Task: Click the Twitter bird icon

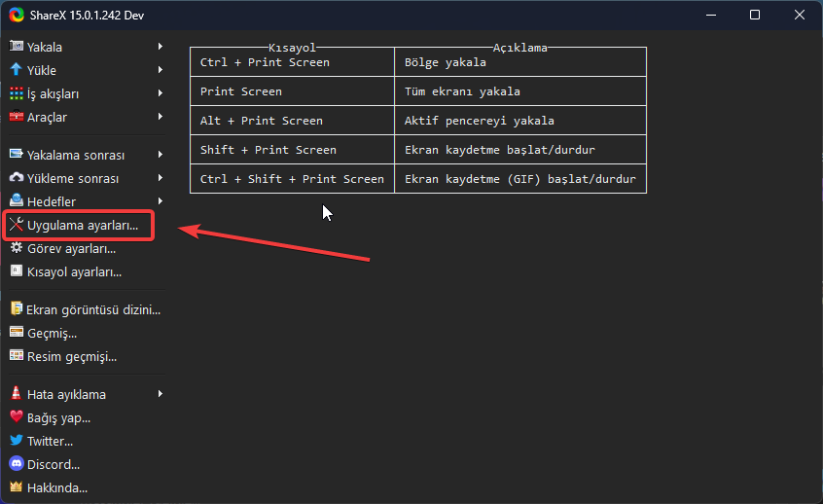Action: click(16, 441)
